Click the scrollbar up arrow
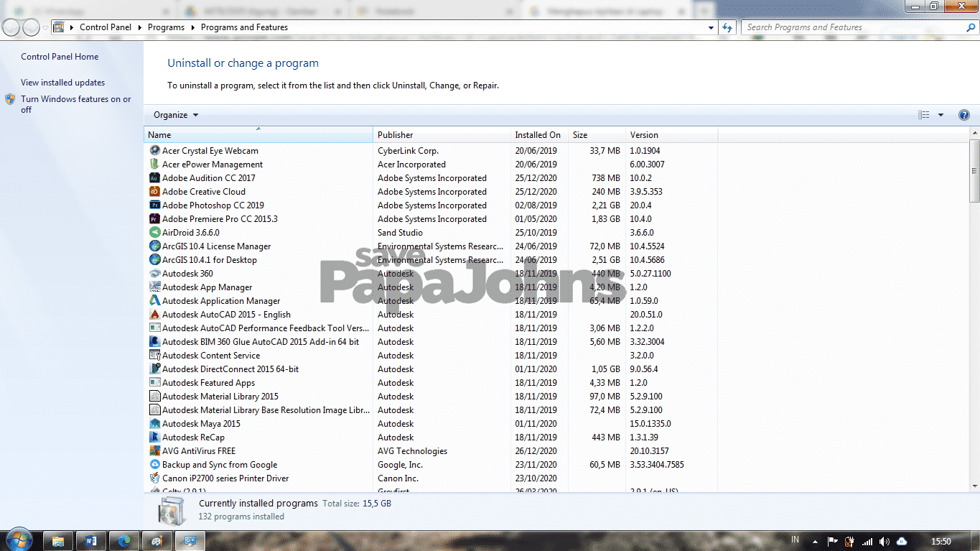This screenshot has height=551, width=980. coord(974,134)
